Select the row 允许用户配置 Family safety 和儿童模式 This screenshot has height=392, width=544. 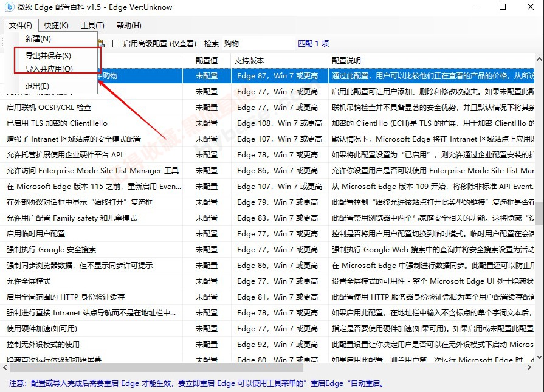[267, 218]
